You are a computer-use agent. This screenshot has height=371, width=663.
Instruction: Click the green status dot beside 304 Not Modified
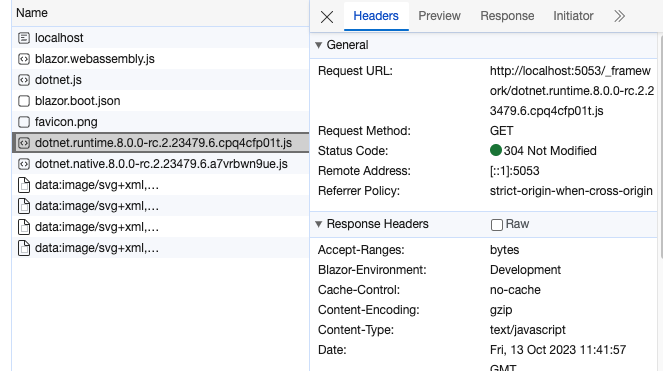point(496,150)
